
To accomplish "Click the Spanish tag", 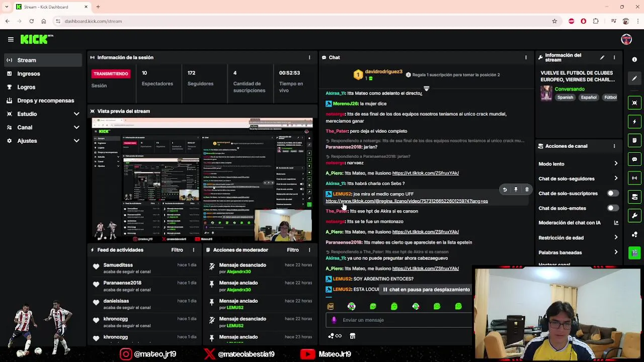I will coord(565,98).
